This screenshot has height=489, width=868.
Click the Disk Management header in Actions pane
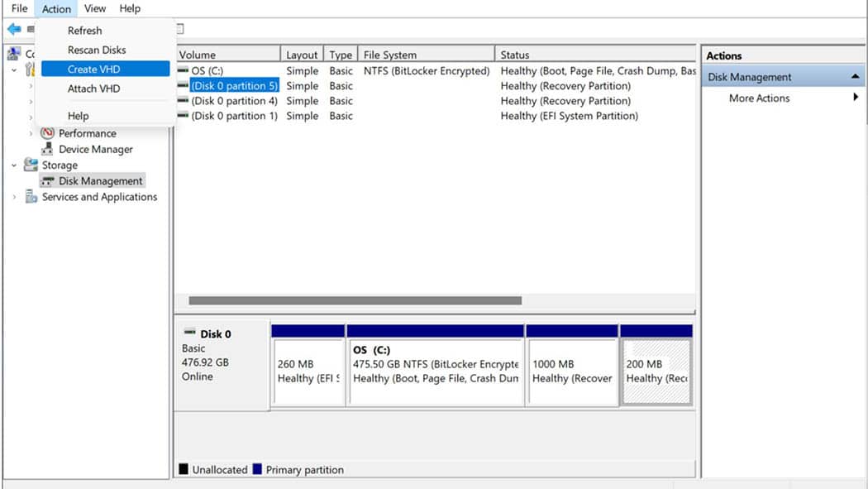click(783, 77)
